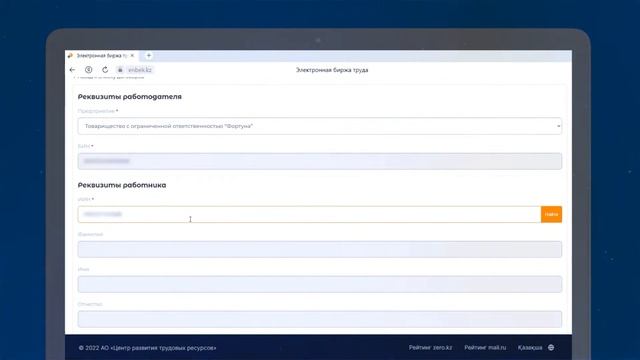Image resolution: width=640 pixels, height=360 pixels.
Task: Go back using browser back arrow
Action: [72, 70]
